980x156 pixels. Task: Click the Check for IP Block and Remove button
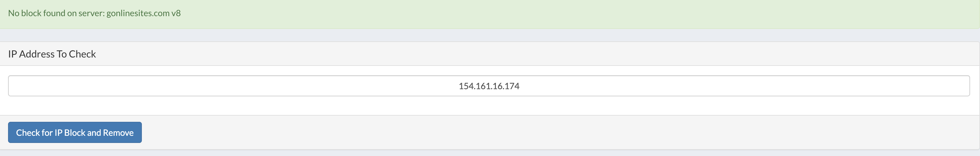pyautogui.click(x=75, y=132)
